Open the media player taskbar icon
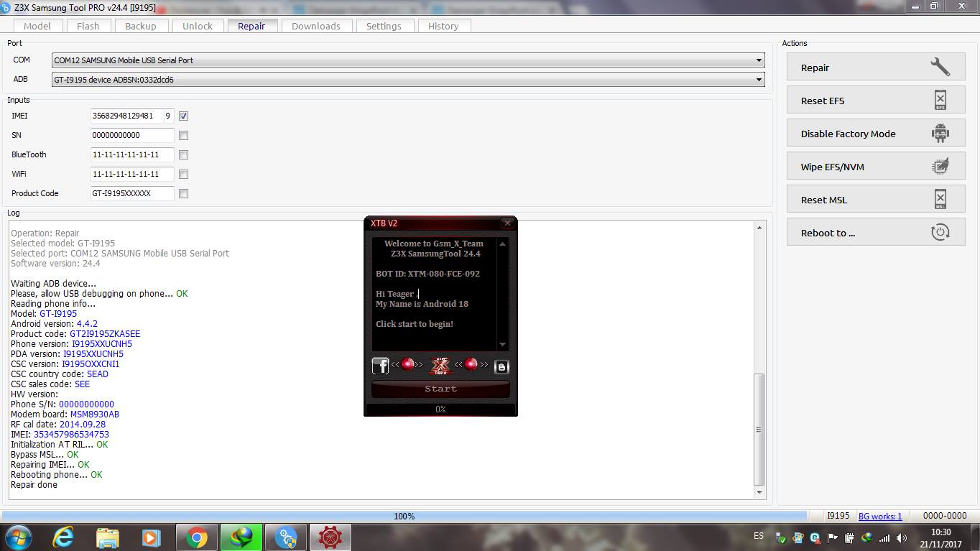The width and height of the screenshot is (980, 551). pos(151,537)
